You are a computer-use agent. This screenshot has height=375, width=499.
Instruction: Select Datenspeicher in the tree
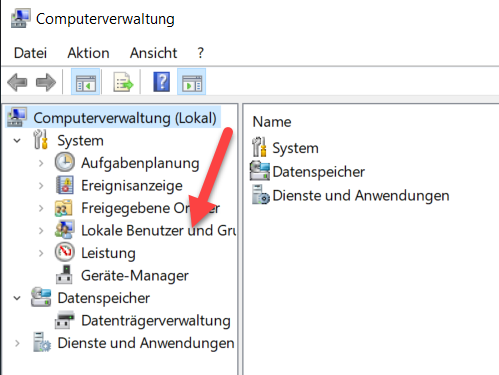tap(103, 298)
